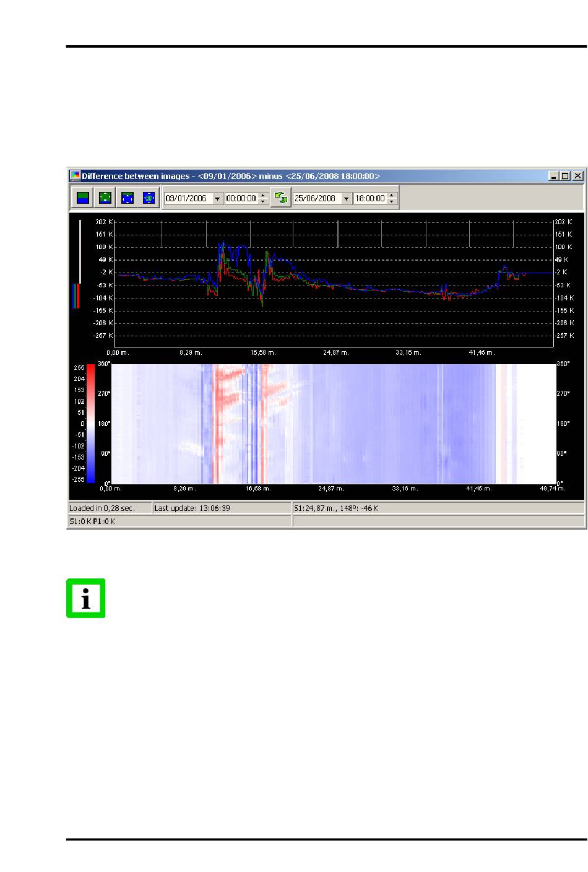Click the blue icon with horizontal arrows
This screenshot has width=588, height=872.
coord(149,198)
